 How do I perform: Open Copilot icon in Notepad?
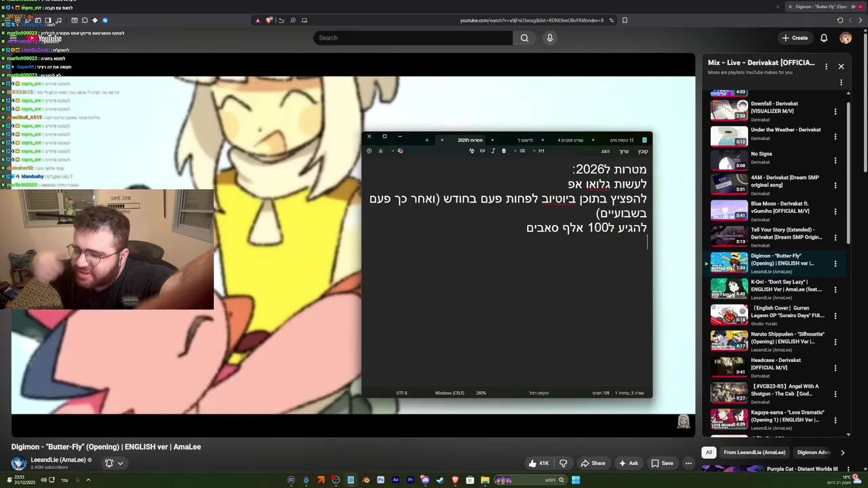pos(400,151)
